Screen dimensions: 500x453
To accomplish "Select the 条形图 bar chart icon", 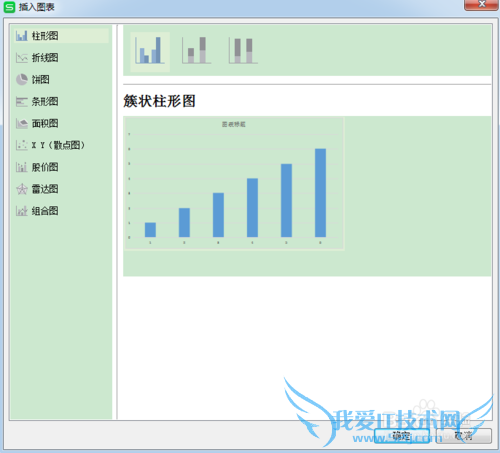I will point(22,101).
